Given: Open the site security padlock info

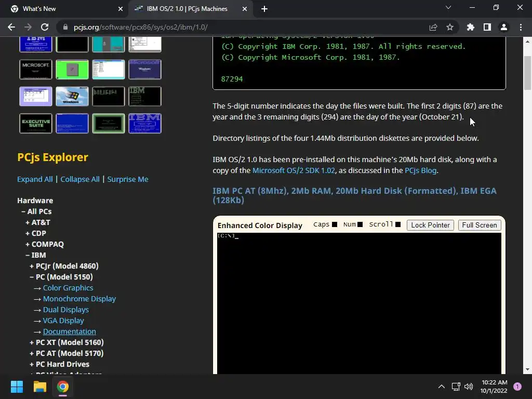Looking at the screenshot, I should pos(65,27).
